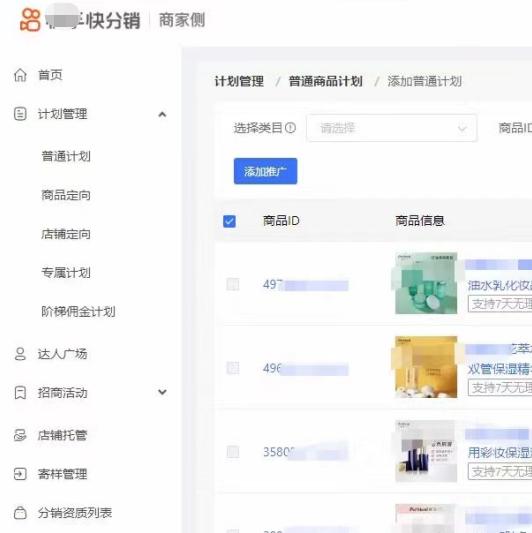Image resolution: width=532 pixels, height=533 pixels.
Task: Select 阶梯佣金计划 in the sidebar
Action: pyautogui.click(x=79, y=311)
